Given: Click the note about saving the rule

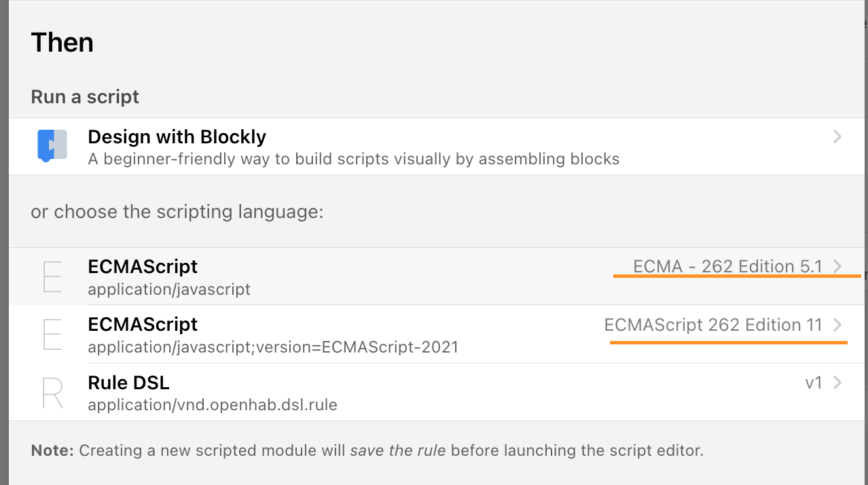Looking at the screenshot, I should pos(367,450).
